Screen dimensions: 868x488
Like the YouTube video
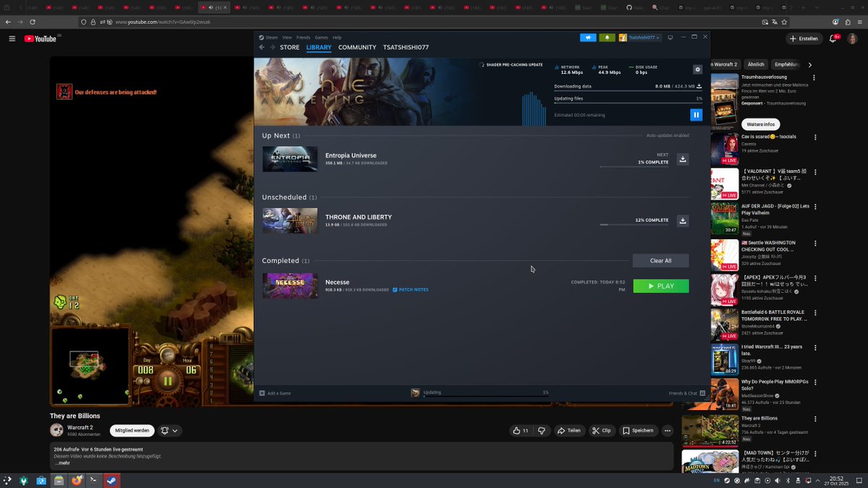521,430
